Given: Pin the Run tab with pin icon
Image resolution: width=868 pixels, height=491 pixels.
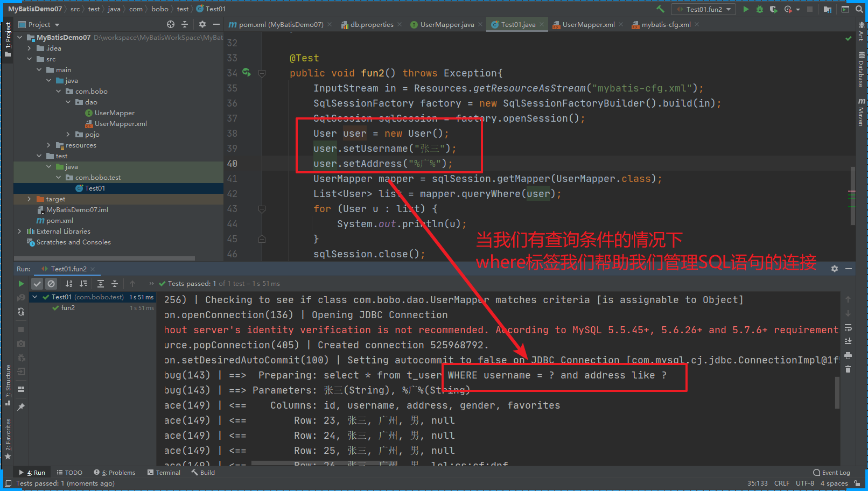Looking at the screenshot, I should point(21,407).
